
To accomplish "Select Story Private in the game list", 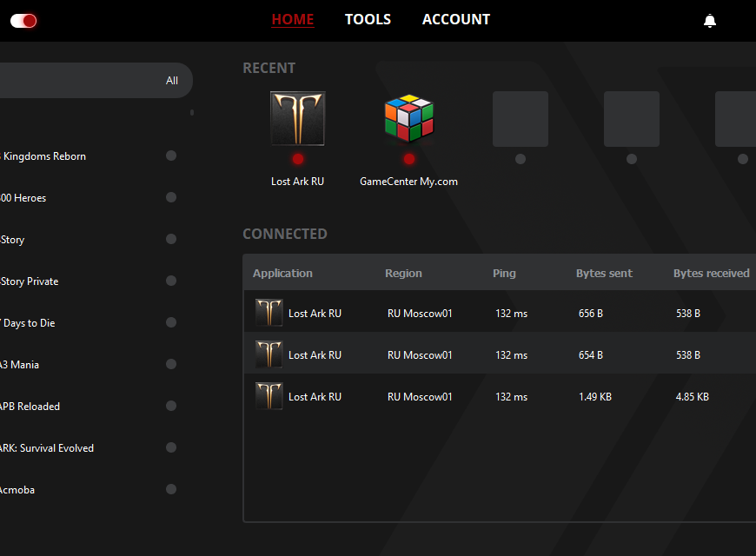I will [30, 281].
